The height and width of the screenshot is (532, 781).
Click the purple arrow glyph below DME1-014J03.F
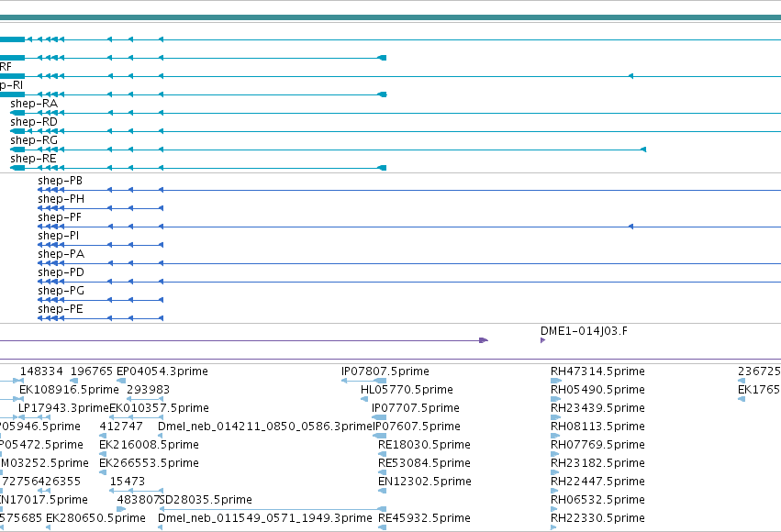tap(543, 340)
